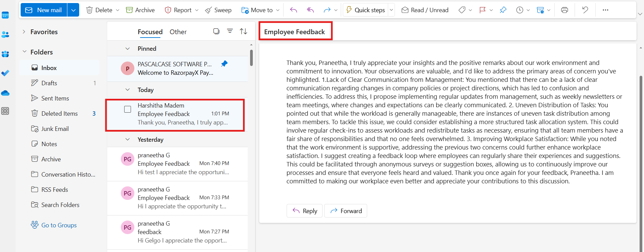Toggle the select all messages icon

[216, 31]
